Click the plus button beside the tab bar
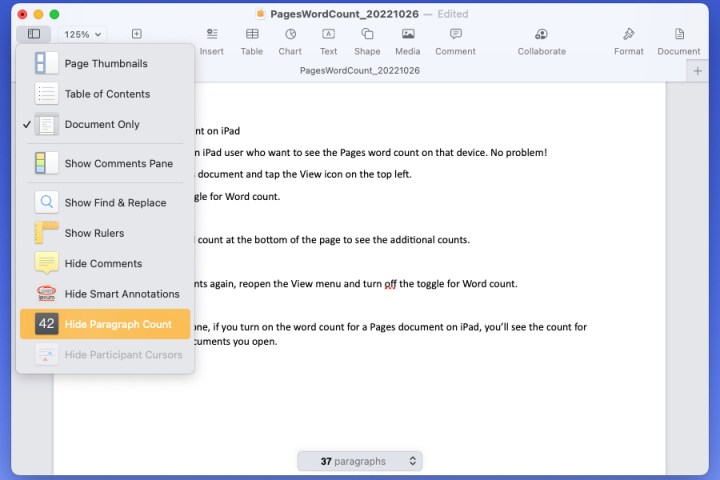 [x=697, y=71]
